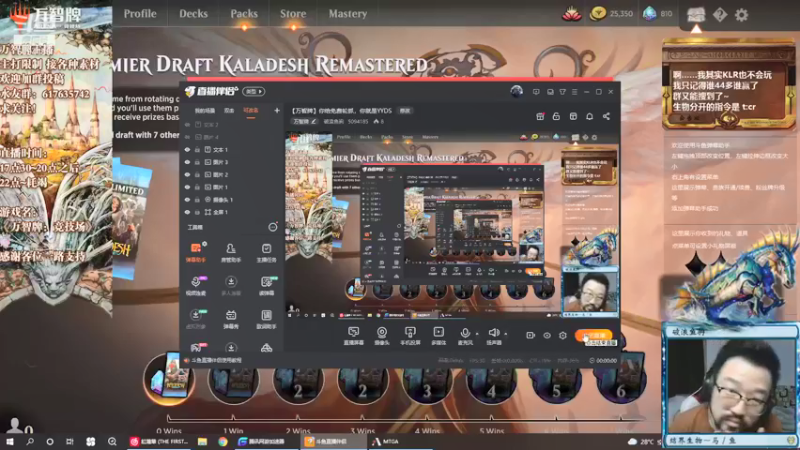Mute the microphone in streaming toolbar
The image size is (800, 450).
[465, 333]
